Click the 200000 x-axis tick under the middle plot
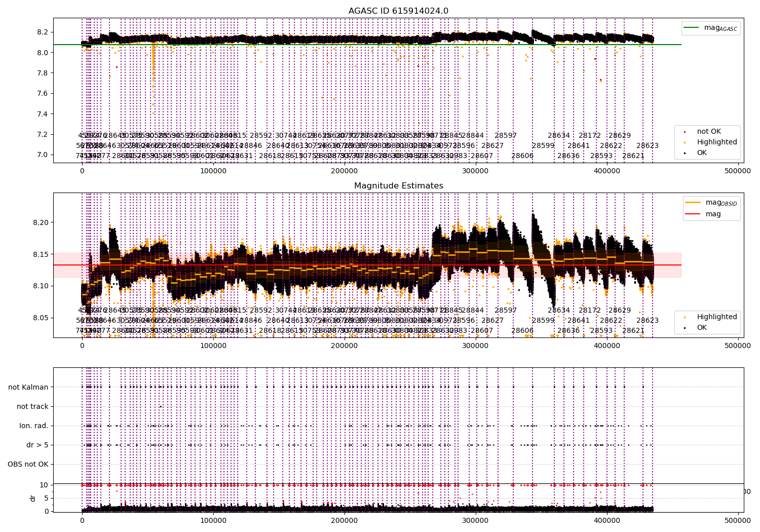This screenshot has height=532, width=760. [345, 346]
